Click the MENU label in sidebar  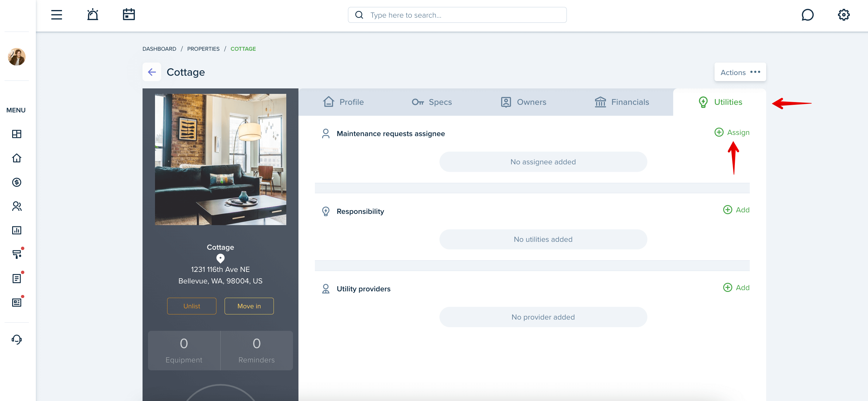point(16,110)
